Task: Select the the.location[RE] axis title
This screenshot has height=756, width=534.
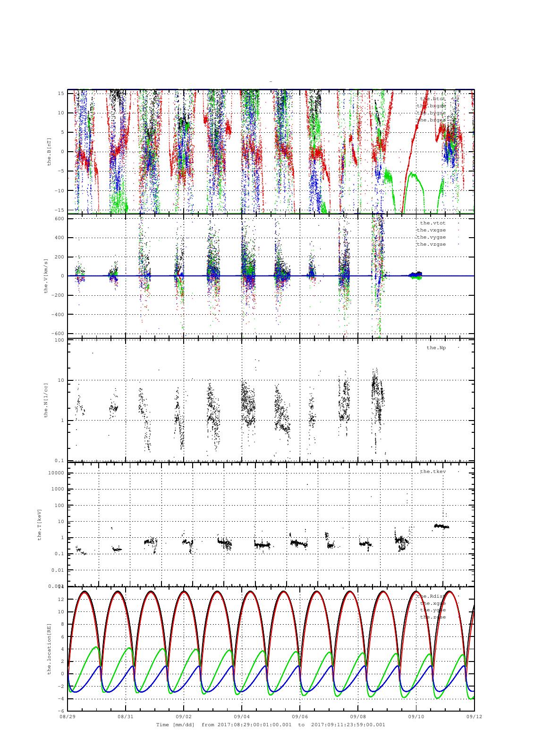Action: click(x=49, y=649)
